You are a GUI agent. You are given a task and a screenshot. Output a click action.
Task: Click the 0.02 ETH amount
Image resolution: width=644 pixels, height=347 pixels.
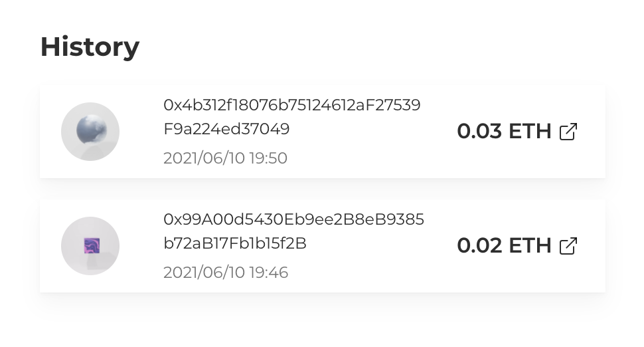(505, 245)
